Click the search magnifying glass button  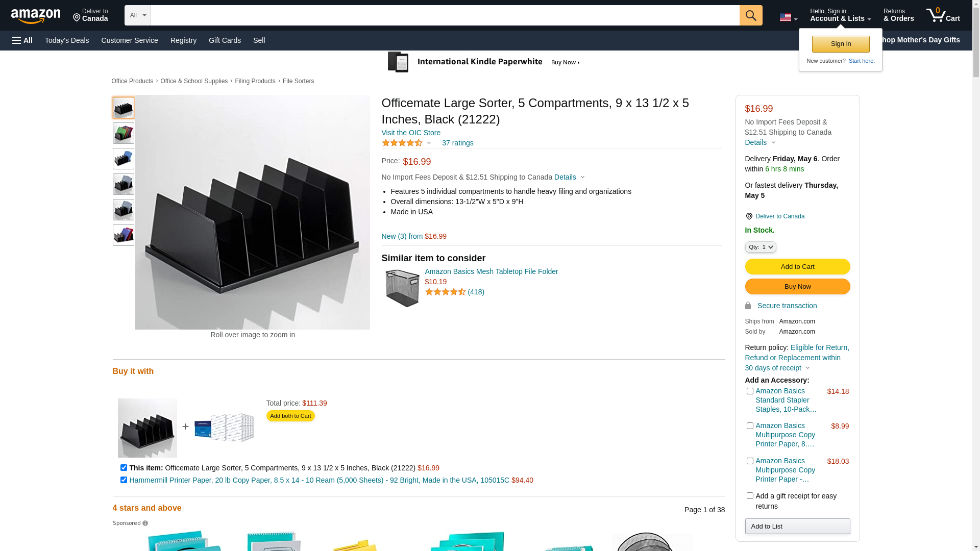750,15
